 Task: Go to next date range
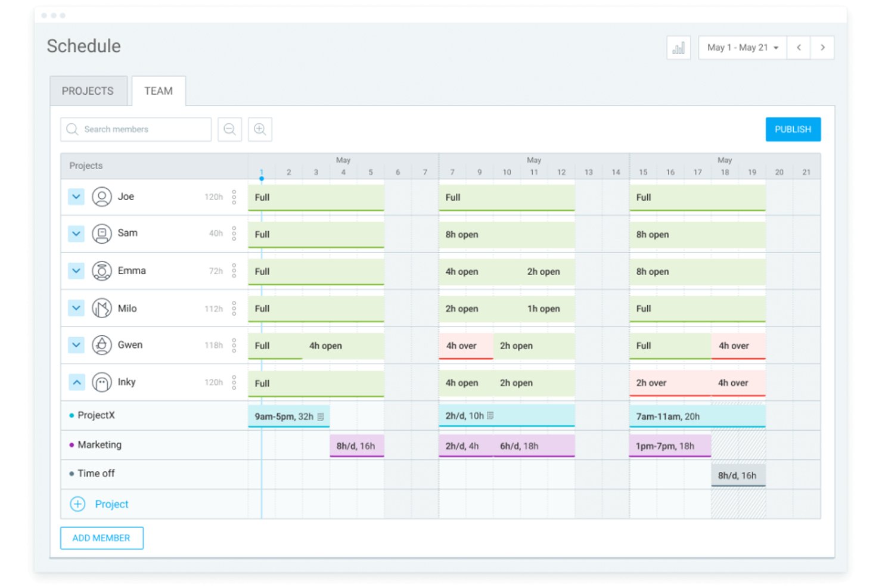(x=822, y=48)
